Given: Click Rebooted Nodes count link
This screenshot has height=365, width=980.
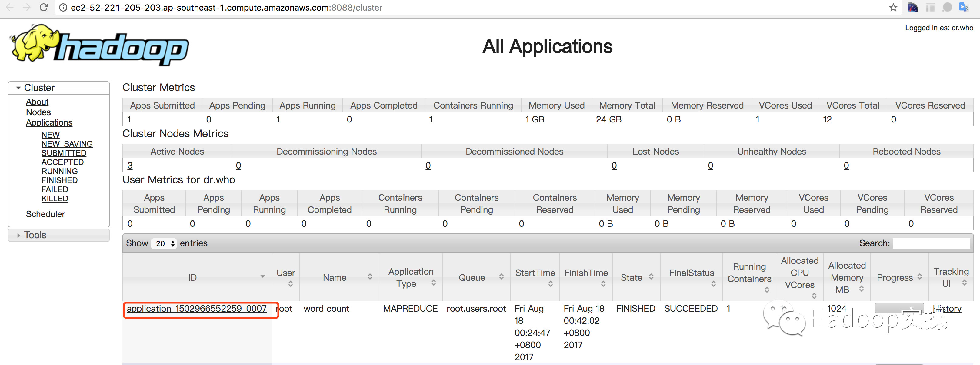Looking at the screenshot, I should pyautogui.click(x=846, y=166).
